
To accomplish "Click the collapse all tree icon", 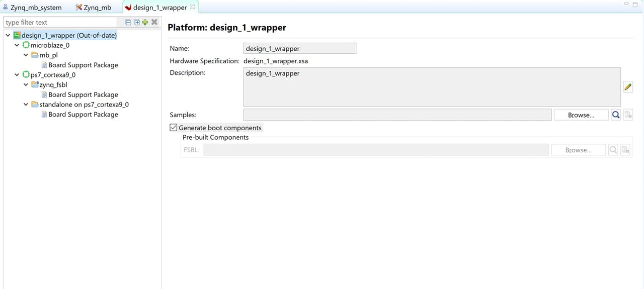I will 128,22.
